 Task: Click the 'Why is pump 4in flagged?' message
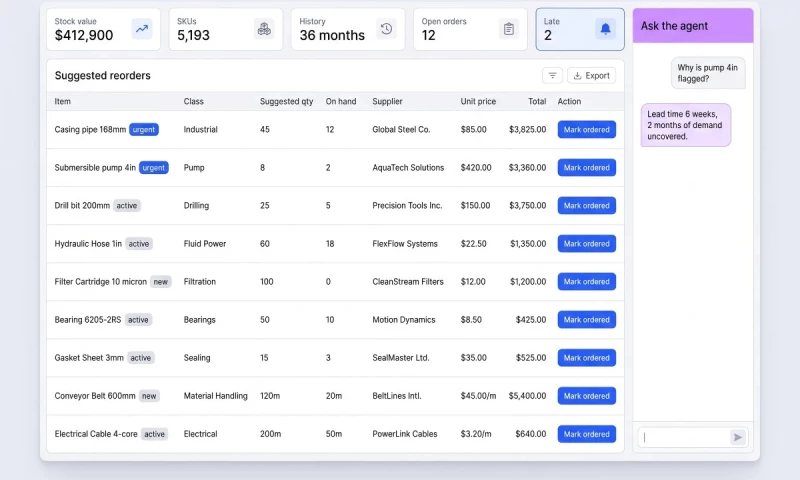click(x=708, y=73)
